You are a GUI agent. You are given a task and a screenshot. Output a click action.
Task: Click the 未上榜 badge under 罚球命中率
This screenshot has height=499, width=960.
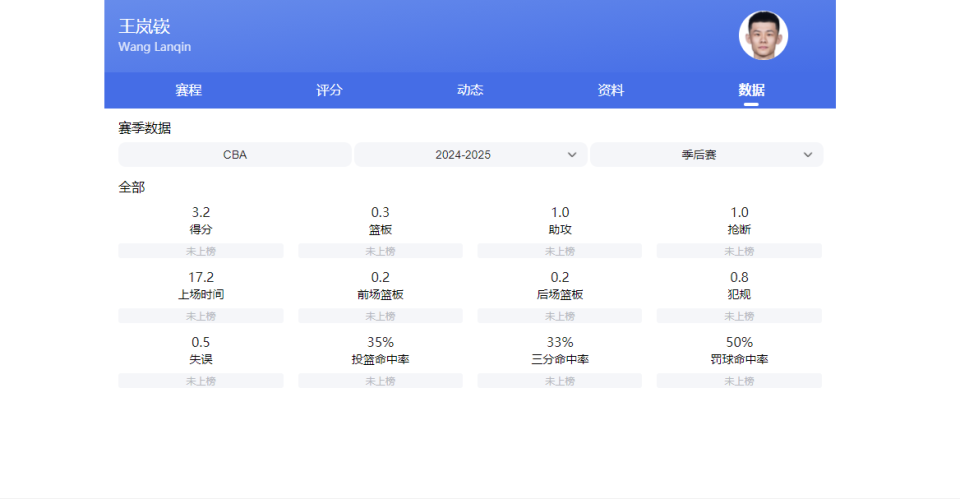pyautogui.click(x=739, y=381)
